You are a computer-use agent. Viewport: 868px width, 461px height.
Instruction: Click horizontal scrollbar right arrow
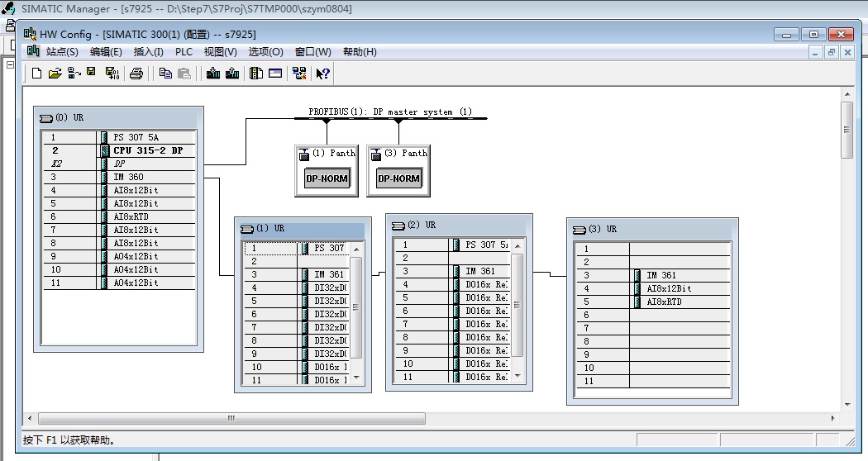(x=833, y=418)
